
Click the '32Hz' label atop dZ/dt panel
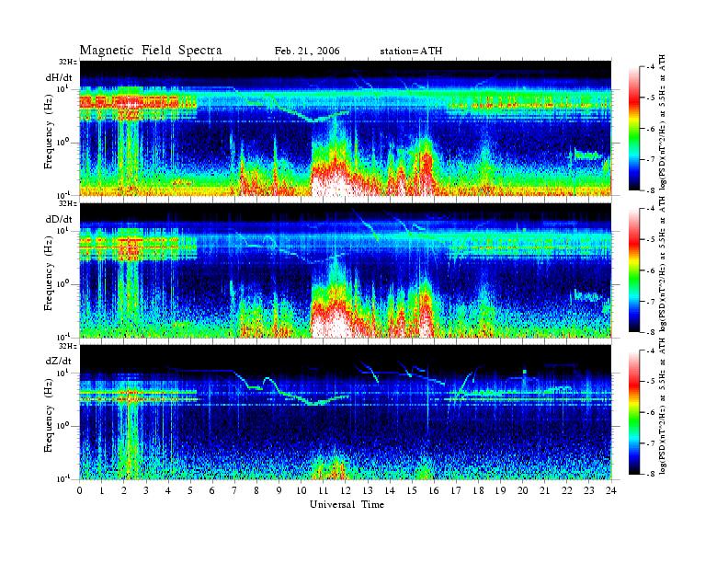tap(68, 346)
